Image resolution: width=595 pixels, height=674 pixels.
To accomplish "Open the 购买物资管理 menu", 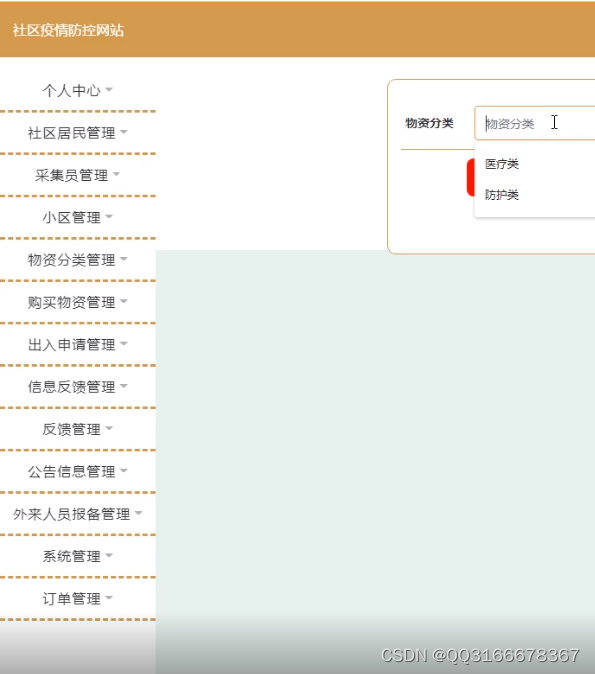I will click(x=77, y=302).
